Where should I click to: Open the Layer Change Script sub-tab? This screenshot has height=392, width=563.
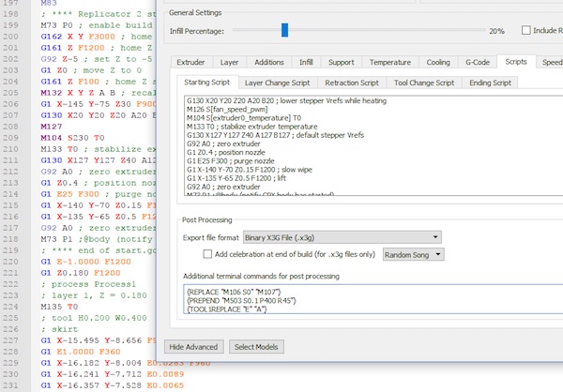point(277,83)
